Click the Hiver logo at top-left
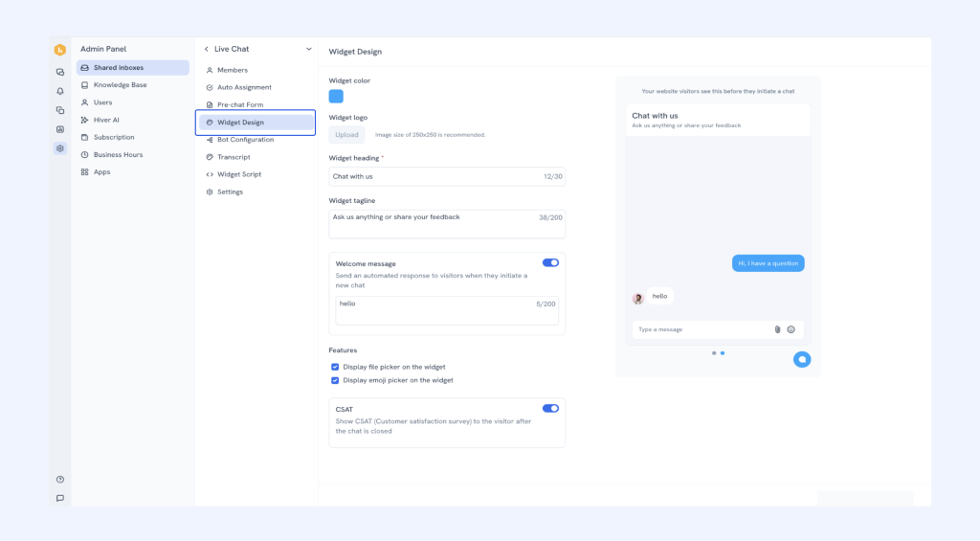This screenshot has width=980, height=541. (60, 50)
